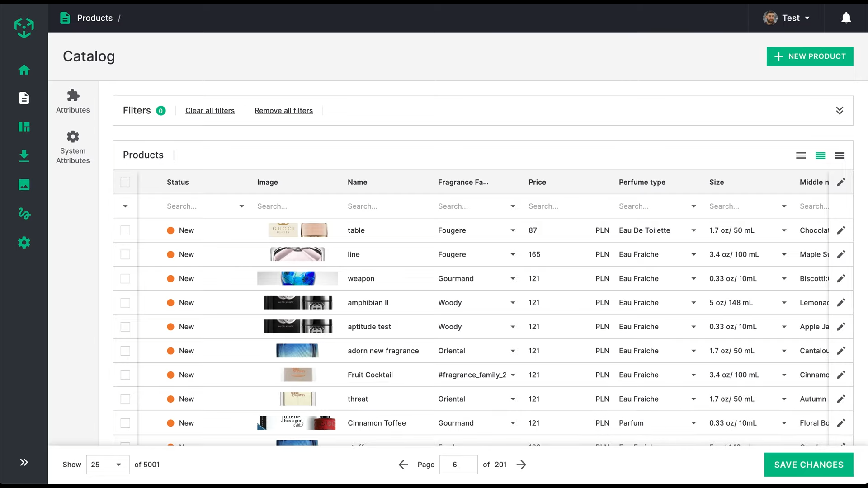Click Clear all filters link

pyautogui.click(x=210, y=111)
